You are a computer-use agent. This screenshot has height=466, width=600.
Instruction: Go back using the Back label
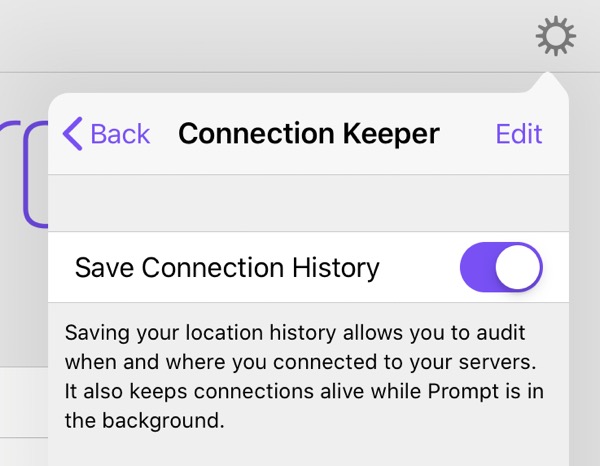120,134
